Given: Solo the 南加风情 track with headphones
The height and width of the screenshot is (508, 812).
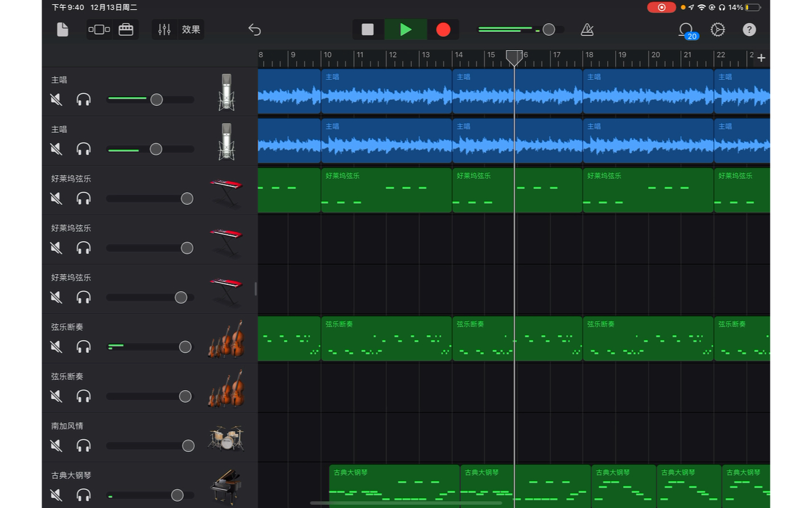Looking at the screenshot, I should coord(84,445).
